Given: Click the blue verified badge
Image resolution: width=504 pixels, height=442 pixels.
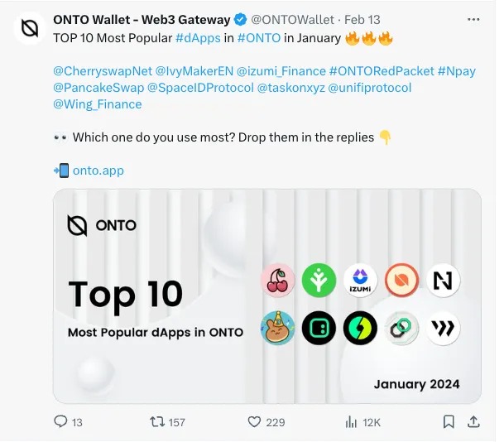Looking at the screenshot, I should pyautogui.click(x=239, y=20).
